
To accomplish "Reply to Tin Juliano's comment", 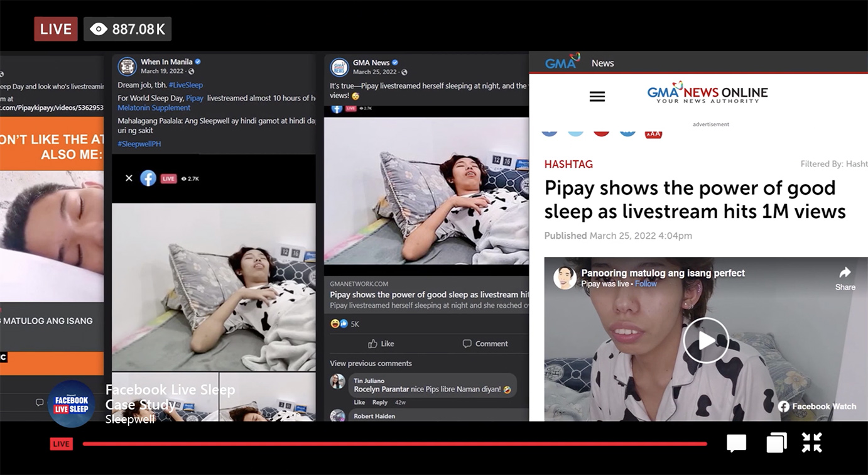I will pos(380,402).
